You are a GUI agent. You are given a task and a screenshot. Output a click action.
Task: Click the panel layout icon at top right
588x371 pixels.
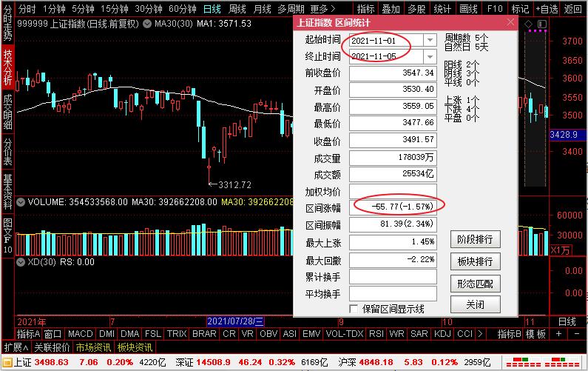[542, 24]
